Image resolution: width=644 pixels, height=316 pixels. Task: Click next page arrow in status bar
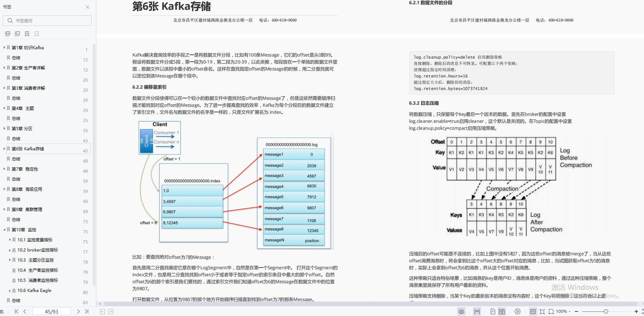[78, 311]
